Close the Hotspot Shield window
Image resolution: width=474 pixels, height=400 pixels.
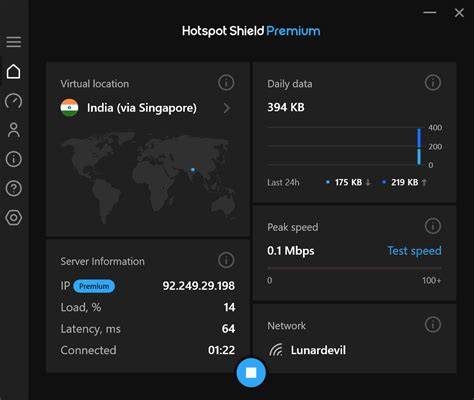click(x=459, y=13)
